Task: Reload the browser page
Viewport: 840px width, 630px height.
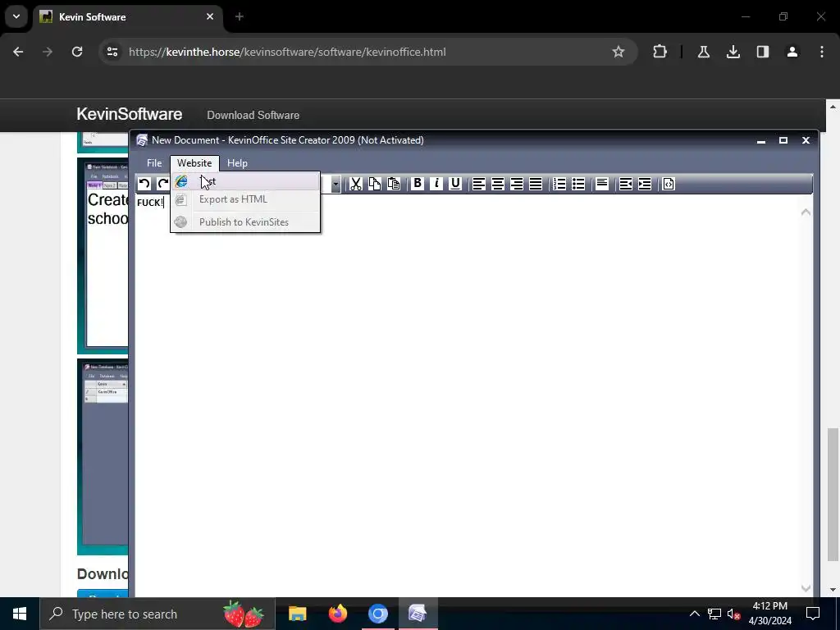Action: coord(77,52)
